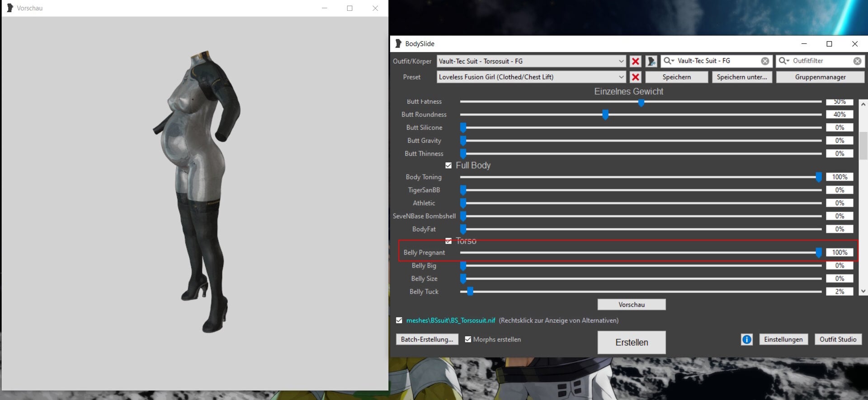Screen dimensions: 868x400
Task: Click the Vault-Tec Suit - FG filter field
Action: (717, 61)
